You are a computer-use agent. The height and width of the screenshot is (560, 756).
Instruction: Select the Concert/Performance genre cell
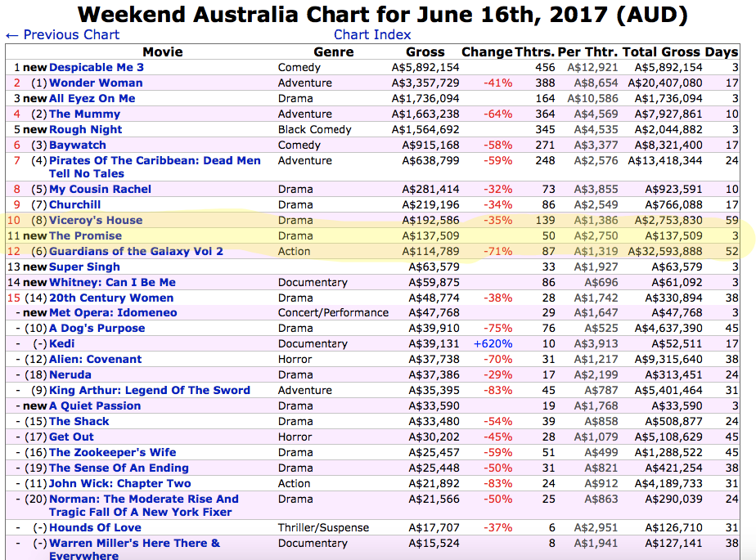333,313
